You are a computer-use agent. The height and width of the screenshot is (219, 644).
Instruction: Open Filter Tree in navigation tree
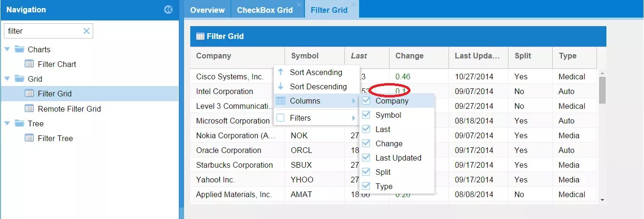[55, 138]
